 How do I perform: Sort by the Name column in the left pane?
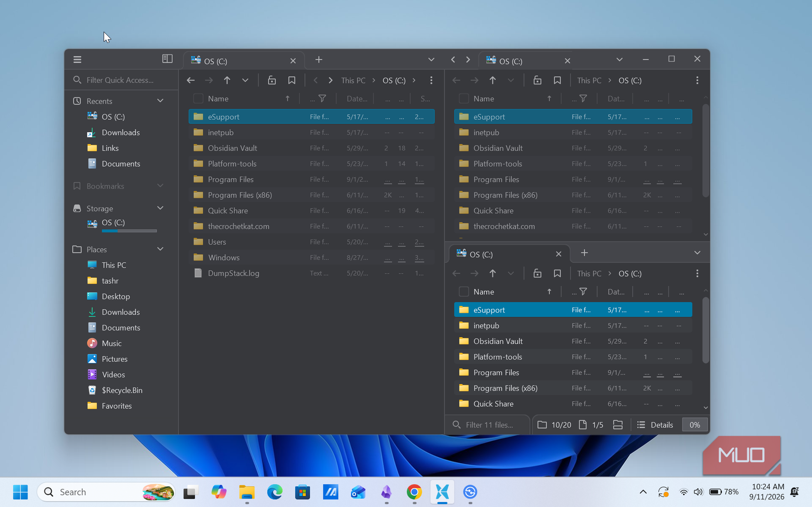click(x=218, y=98)
